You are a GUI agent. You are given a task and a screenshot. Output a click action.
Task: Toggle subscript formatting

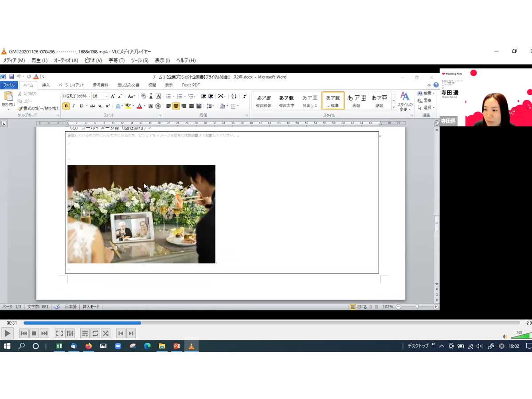(x=100, y=106)
